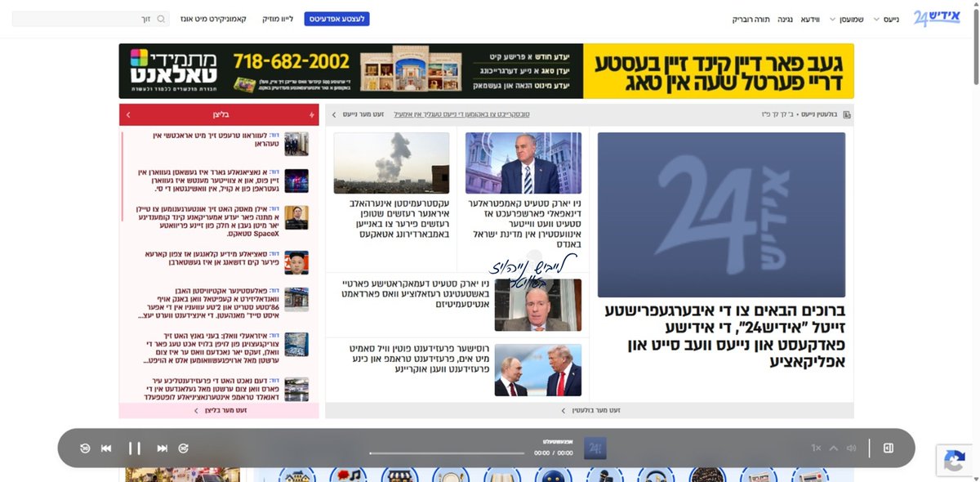Open the ווידעא navigation item
This screenshot has width=980, height=482.
[811, 19]
